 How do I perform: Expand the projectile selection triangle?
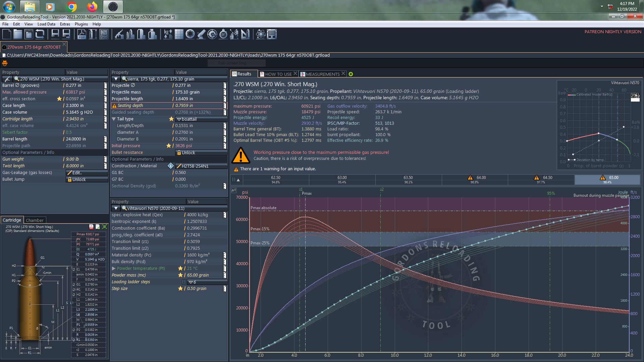tap(116, 79)
